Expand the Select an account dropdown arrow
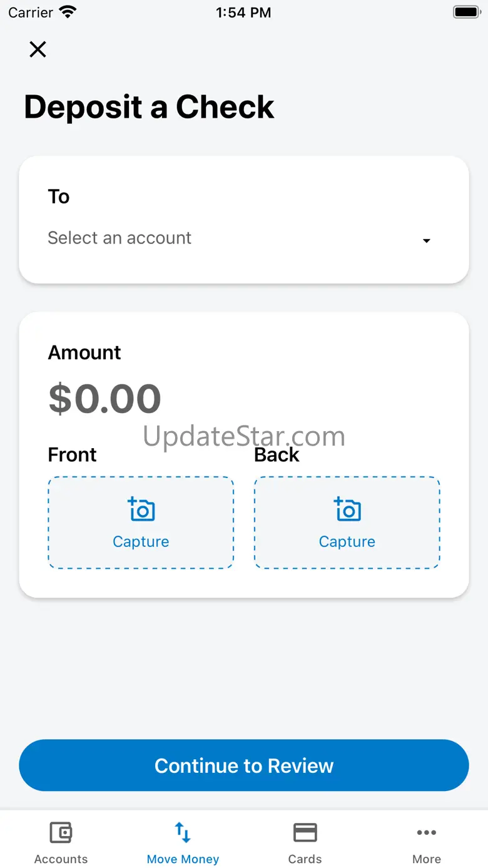488x868 pixels. click(x=427, y=241)
